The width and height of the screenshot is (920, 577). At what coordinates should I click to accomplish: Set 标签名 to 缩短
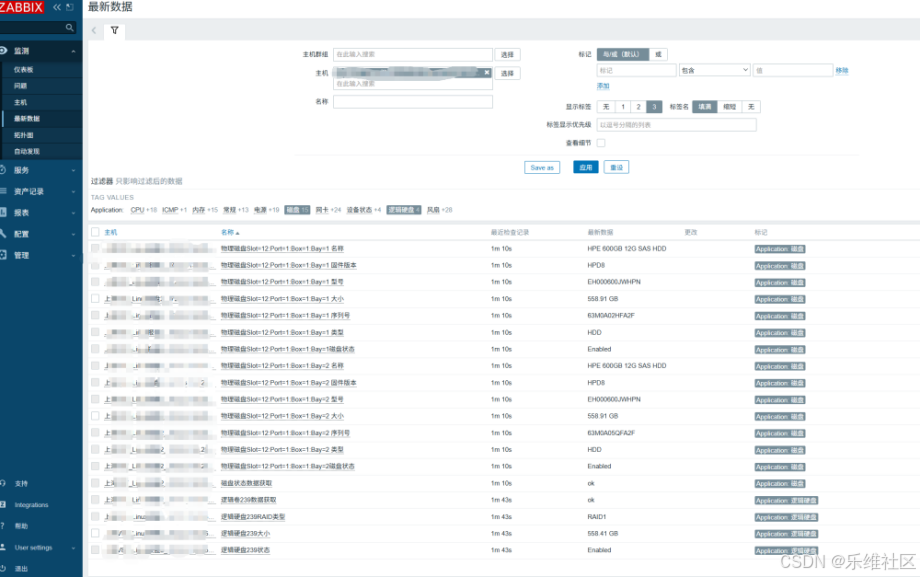coord(729,106)
